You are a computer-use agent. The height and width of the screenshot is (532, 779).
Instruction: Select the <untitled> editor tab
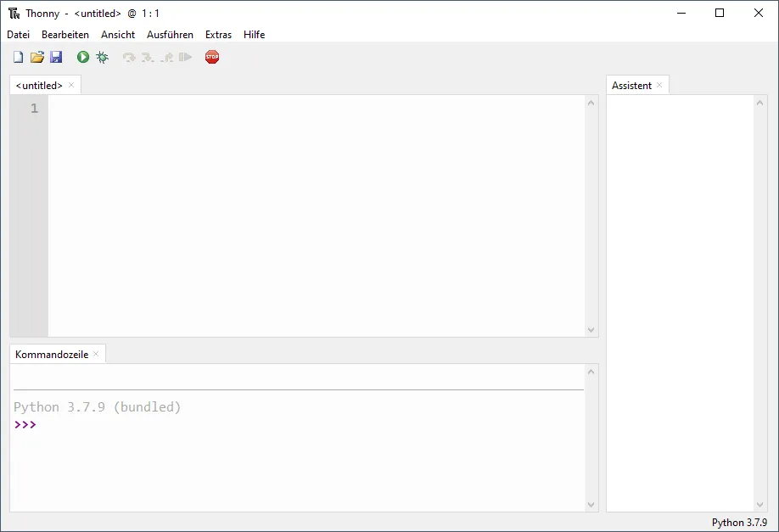(x=39, y=86)
